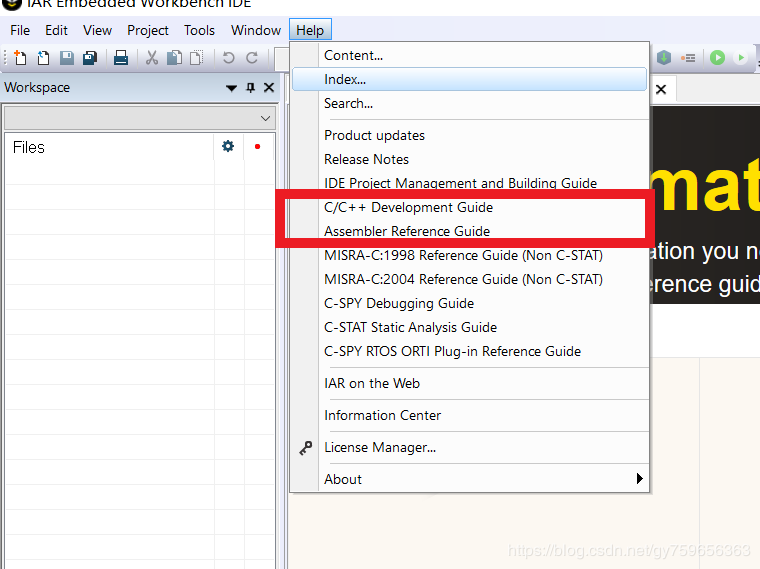Open the Project menu in menu bar
The image size is (760, 569).
click(x=148, y=31)
